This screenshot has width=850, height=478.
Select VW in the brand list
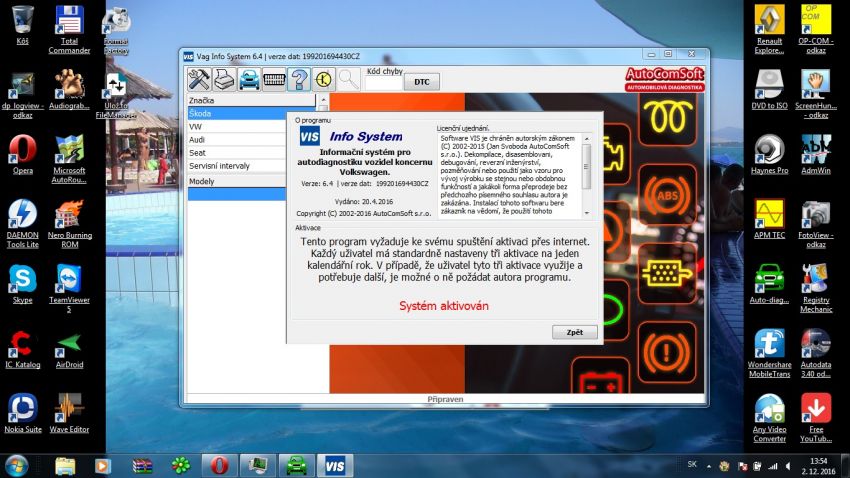click(x=252, y=127)
